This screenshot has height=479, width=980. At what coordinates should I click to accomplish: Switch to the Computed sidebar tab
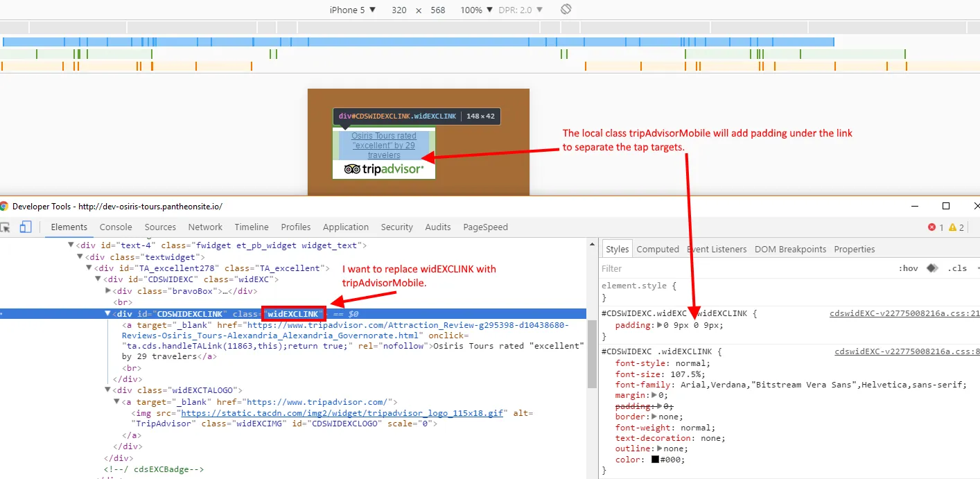658,249
